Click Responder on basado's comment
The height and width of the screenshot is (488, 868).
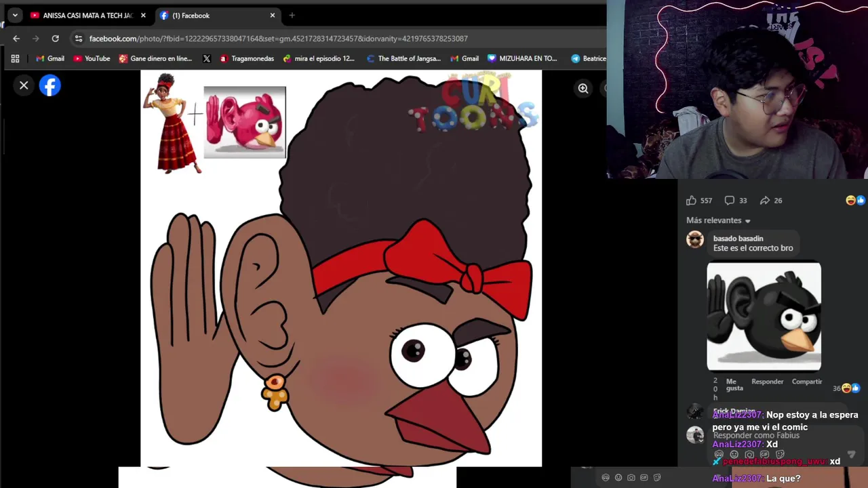[x=767, y=382]
